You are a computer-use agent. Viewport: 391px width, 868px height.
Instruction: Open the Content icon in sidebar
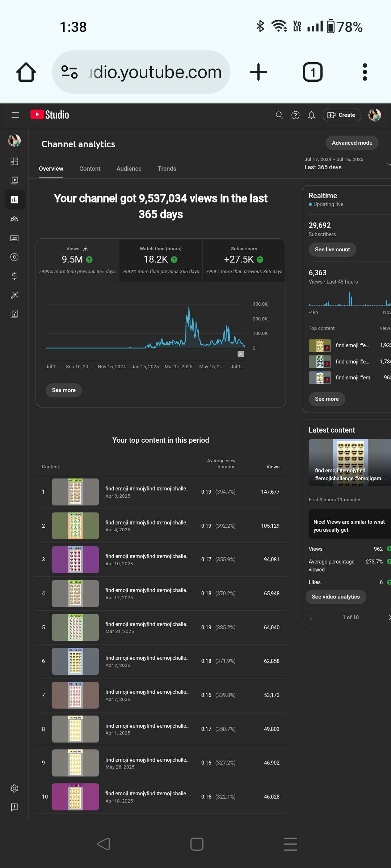click(x=14, y=180)
